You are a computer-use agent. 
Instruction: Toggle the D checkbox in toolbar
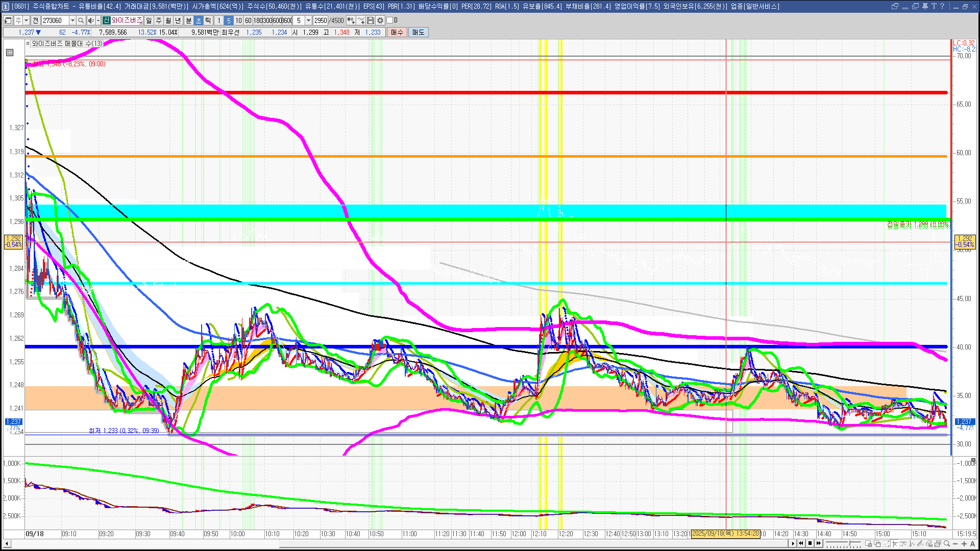coord(390,20)
